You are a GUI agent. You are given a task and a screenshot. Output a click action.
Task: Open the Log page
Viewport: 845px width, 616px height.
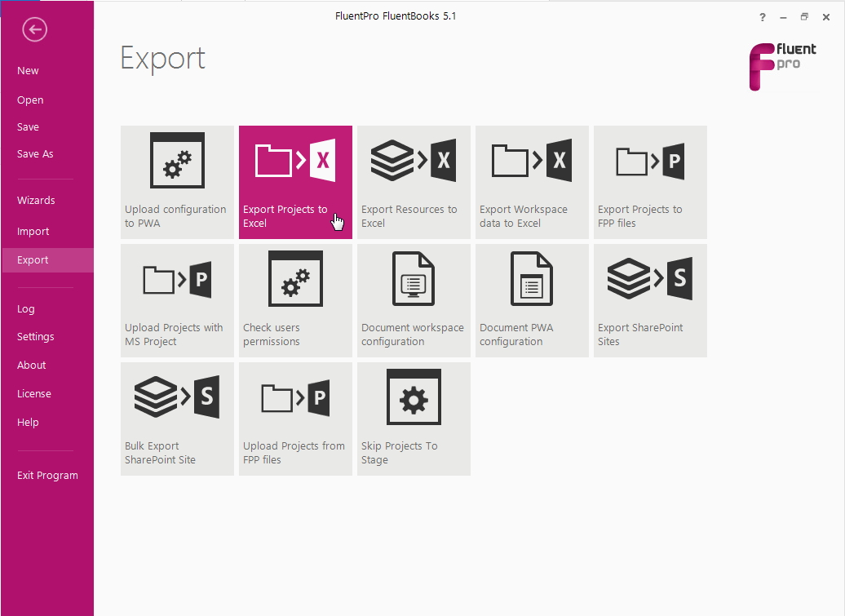point(26,308)
